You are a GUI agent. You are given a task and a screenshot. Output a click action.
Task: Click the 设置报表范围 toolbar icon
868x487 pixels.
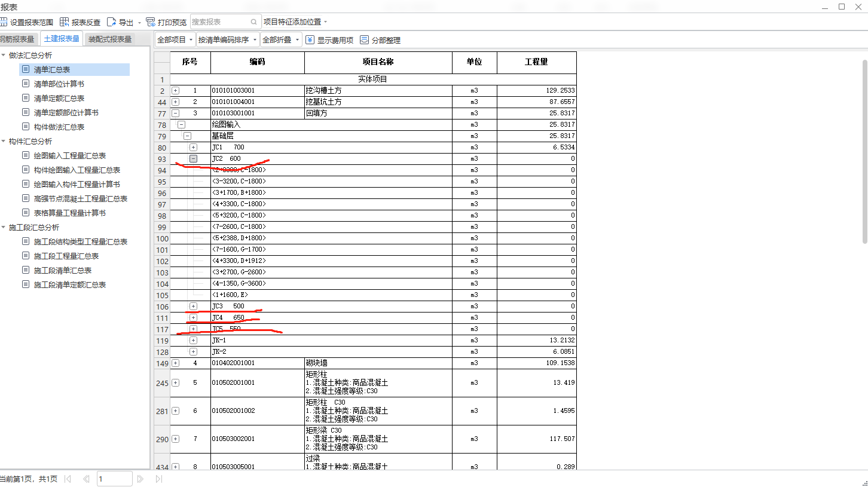coord(3,22)
